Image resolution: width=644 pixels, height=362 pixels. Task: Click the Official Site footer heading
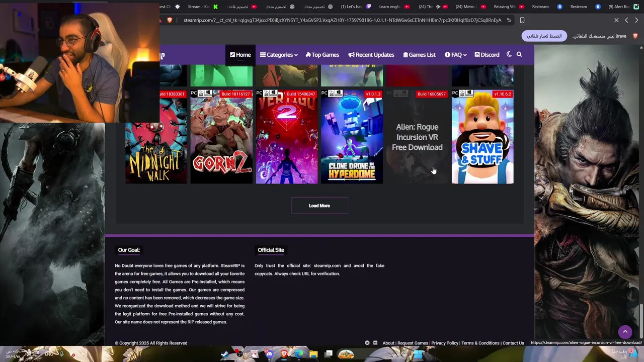tap(271, 250)
